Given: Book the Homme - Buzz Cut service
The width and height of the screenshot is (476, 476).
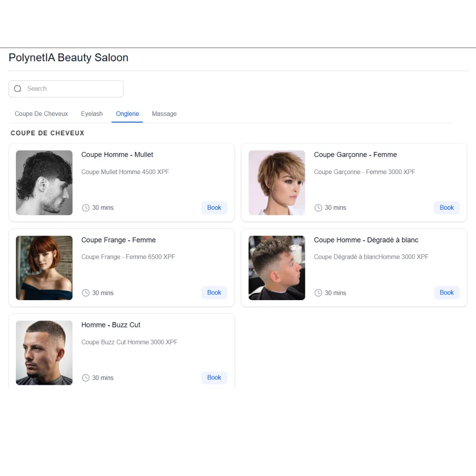Looking at the screenshot, I should tap(214, 378).
